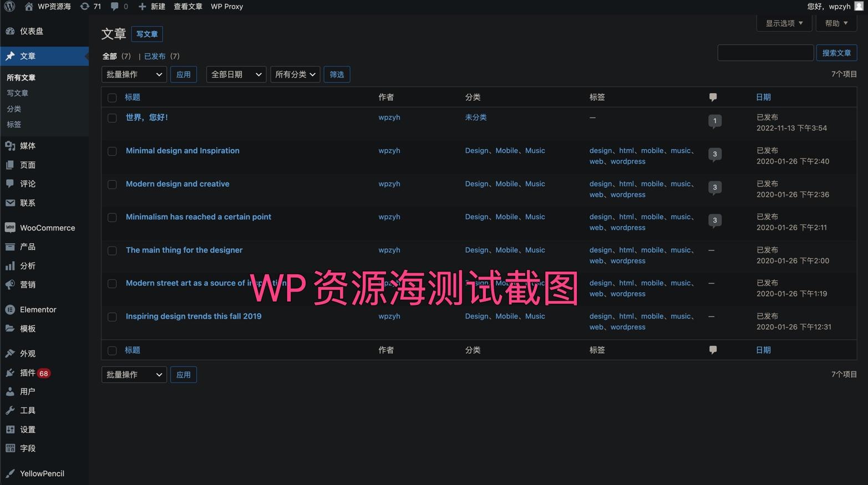This screenshot has height=485, width=868.
Task: Open 查看文章 in admin bar
Action: pos(188,7)
